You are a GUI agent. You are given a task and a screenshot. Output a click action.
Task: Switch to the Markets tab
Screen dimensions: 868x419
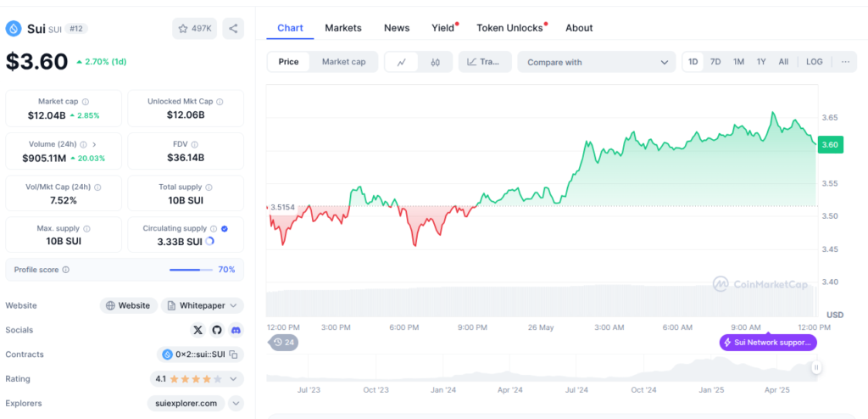(343, 28)
